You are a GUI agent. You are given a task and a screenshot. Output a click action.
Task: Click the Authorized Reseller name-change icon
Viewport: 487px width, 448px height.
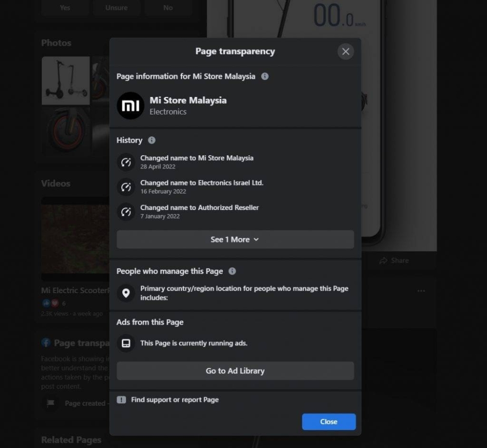(126, 212)
